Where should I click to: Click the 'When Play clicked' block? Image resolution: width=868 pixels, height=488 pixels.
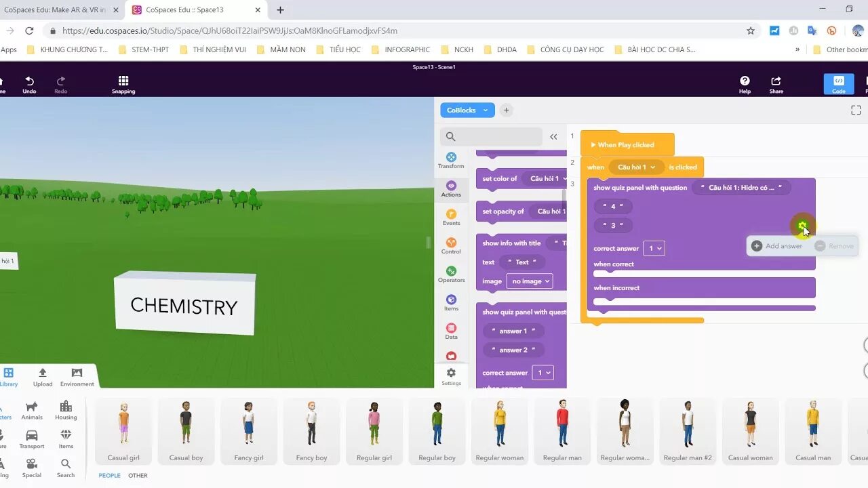click(x=627, y=144)
